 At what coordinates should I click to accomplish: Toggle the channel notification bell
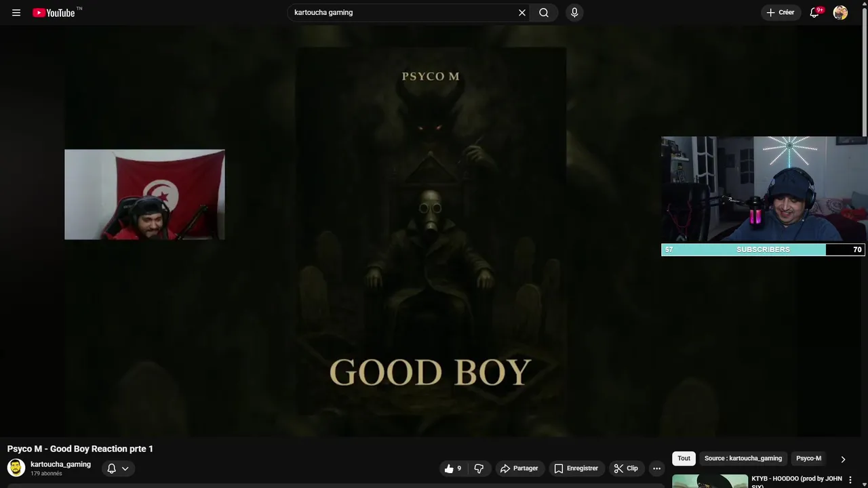[x=111, y=468]
